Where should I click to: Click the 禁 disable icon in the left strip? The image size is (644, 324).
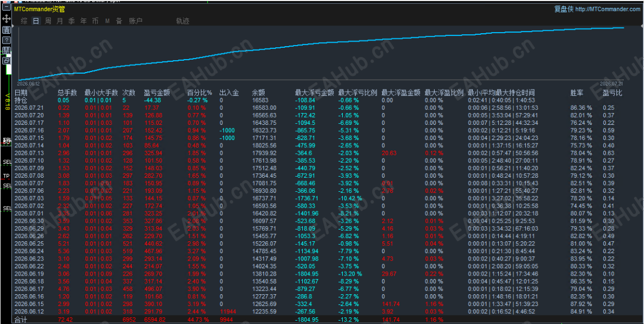pyautogui.click(x=6, y=51)
